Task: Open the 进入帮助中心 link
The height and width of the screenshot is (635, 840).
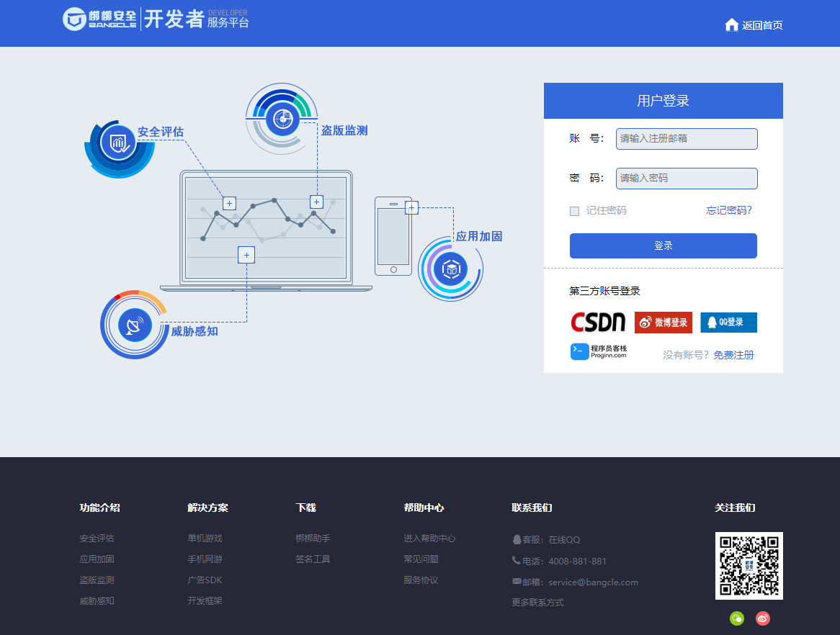Action: pyautogui.click(x=429, y=538)
